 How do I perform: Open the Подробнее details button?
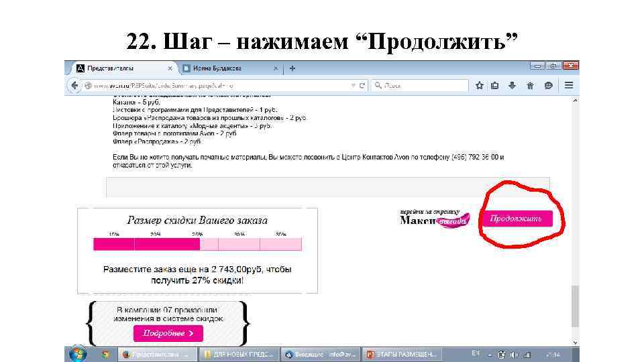point(168,333)
